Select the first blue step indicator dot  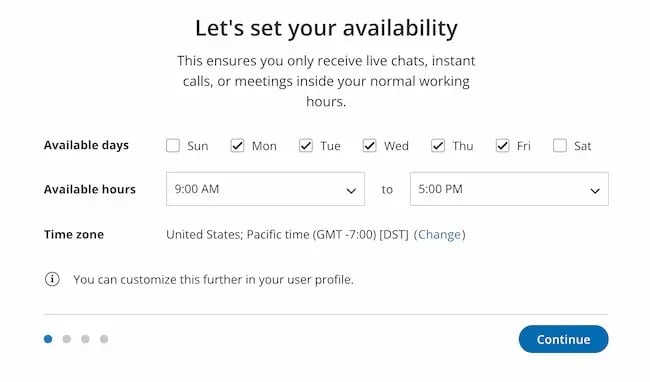click(48, 339)
